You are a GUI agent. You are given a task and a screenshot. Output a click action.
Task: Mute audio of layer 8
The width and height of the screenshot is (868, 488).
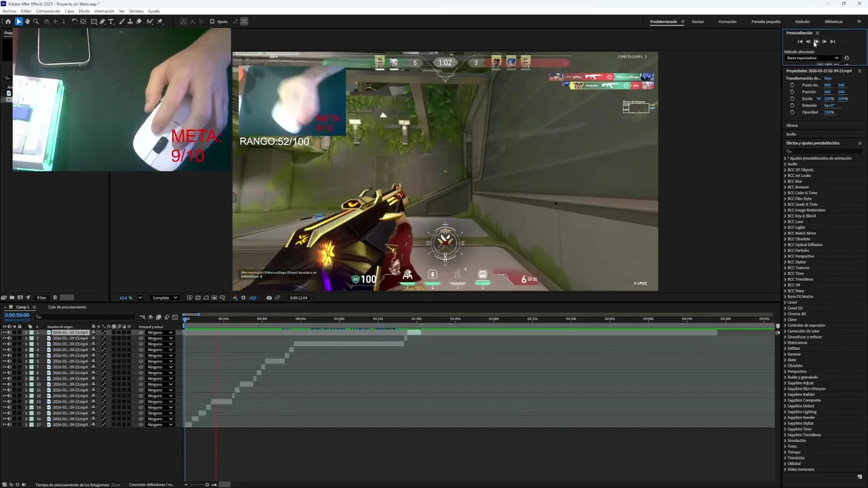click(x=9, y=373)
